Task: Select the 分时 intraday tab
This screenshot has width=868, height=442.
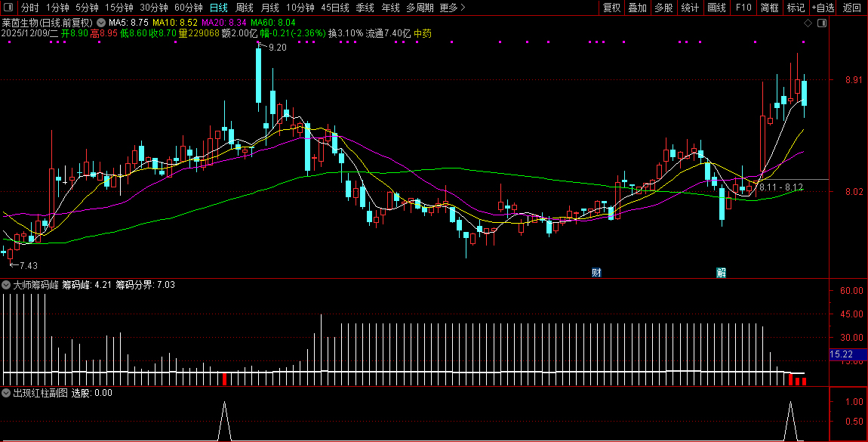Action: click(x=29, y=8)
